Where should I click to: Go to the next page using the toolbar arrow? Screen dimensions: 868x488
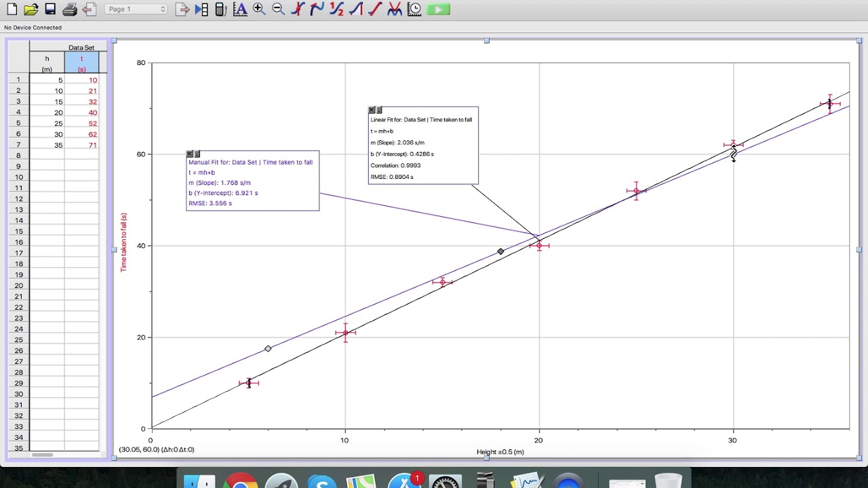click(x=182, y=9)
